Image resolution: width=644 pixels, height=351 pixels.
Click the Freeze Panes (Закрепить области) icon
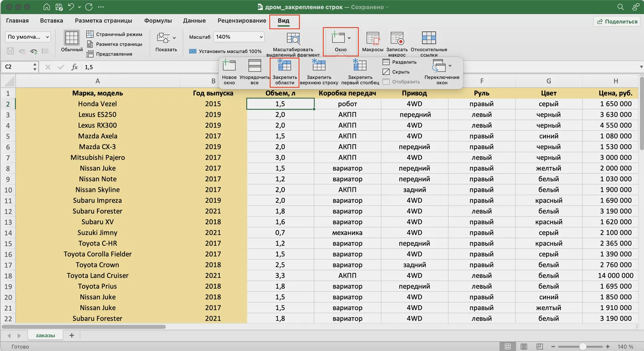click(284, 66)
